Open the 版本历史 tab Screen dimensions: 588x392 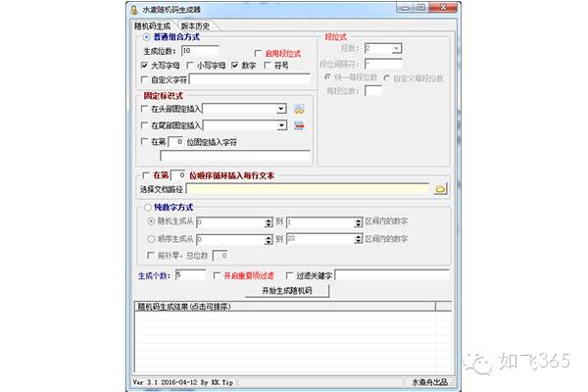[195, 25]
